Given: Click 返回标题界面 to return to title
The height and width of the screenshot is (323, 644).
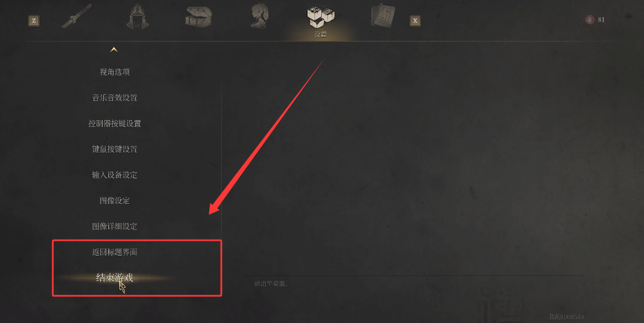Looking at the screenshot, I should 115,252.
